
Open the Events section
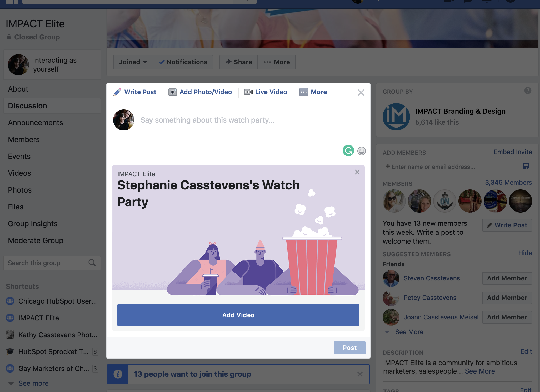19,156
